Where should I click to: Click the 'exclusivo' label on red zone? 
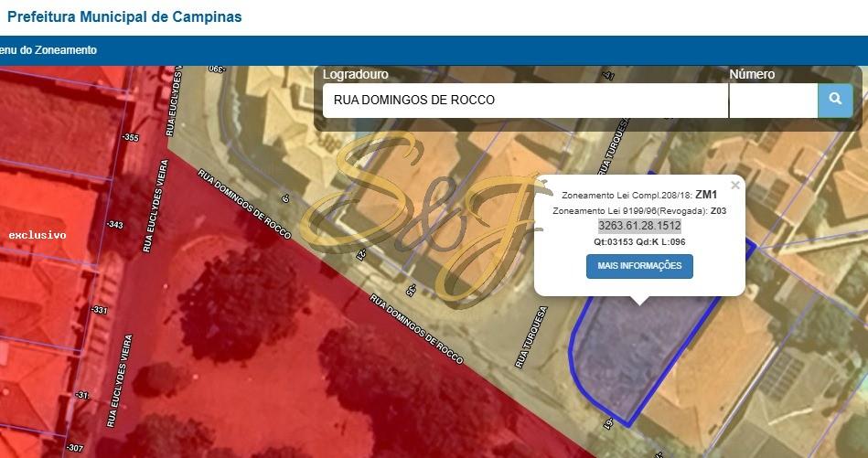[x=38, y=235]
